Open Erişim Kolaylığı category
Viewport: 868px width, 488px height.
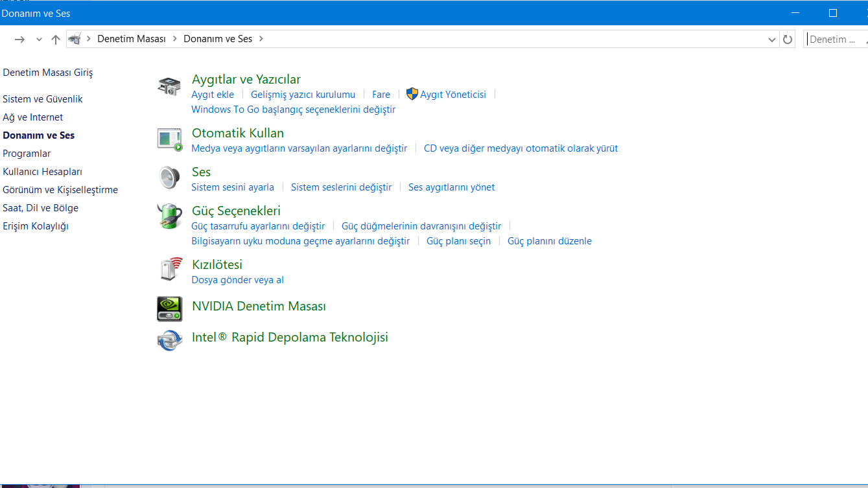tap(36, 226)
